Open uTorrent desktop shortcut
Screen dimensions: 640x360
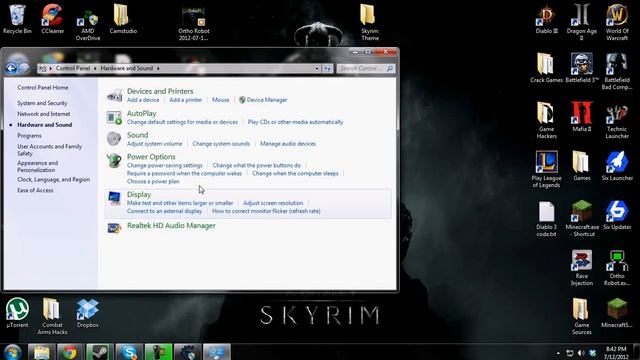17,313
